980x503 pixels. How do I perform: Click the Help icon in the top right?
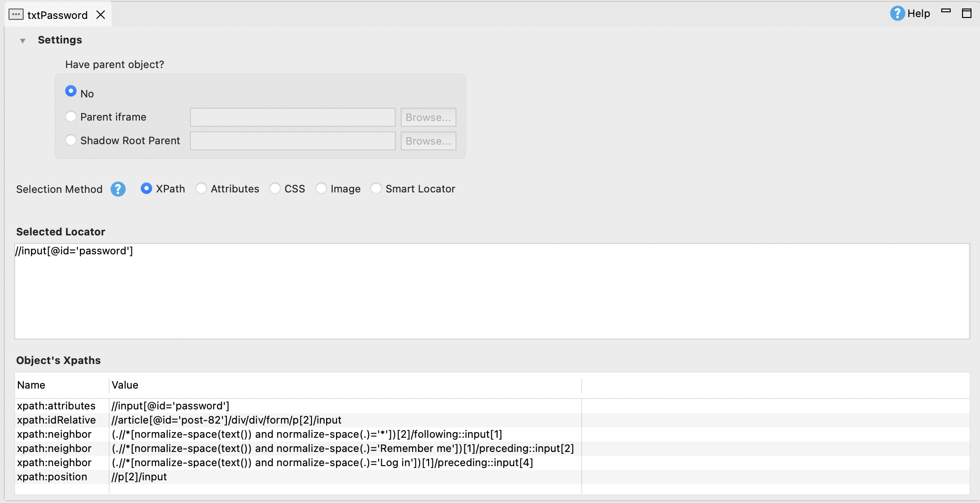[896, 13]
